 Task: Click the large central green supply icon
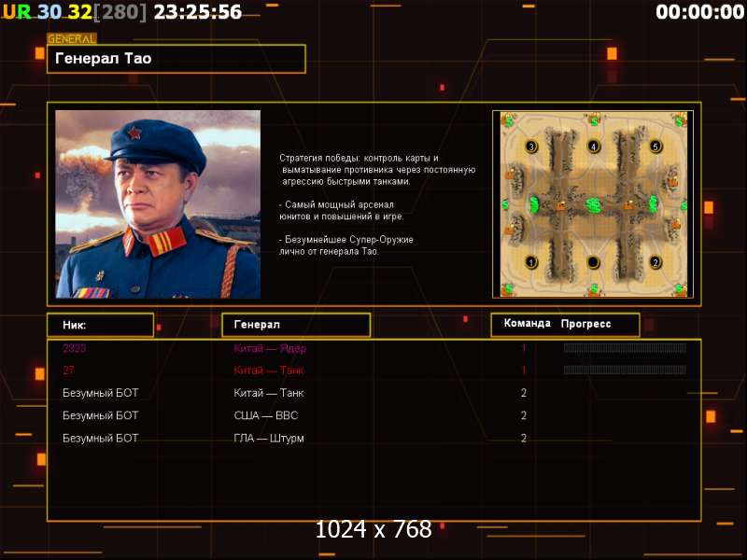593,205
